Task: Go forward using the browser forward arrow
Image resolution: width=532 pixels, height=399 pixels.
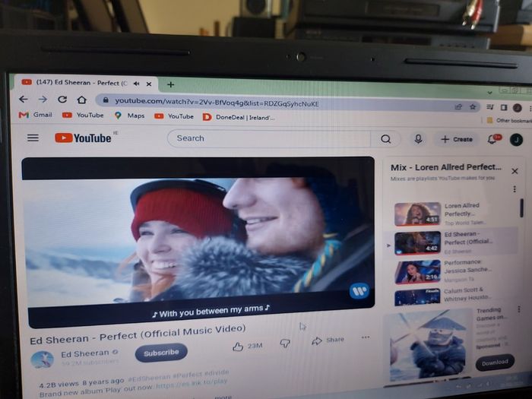Action: 43,99
